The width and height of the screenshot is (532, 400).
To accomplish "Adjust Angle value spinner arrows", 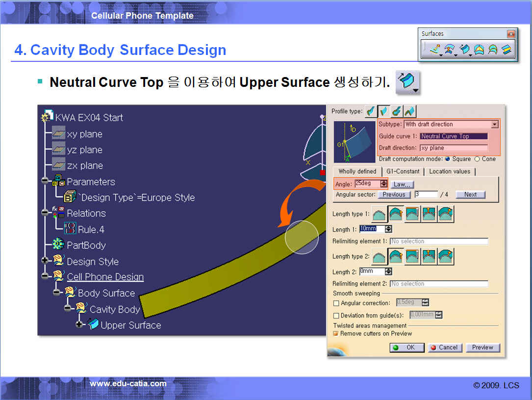I will coord(384,184).
